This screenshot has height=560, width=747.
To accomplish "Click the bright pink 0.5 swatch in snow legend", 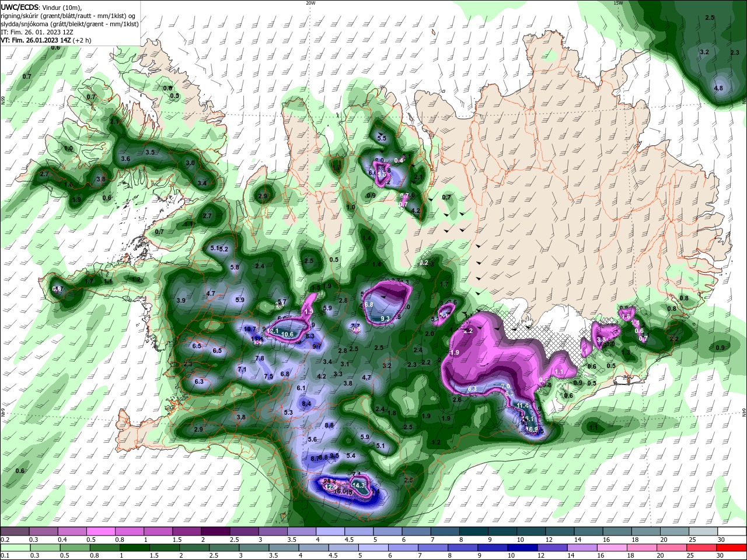I will [x=100, y=531].
